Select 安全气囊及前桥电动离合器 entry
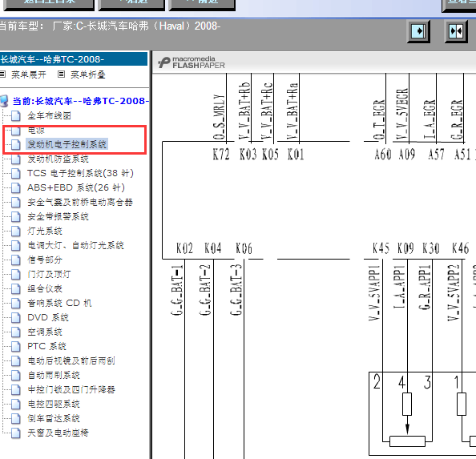 pyautogui.click(x=80, y=202)
